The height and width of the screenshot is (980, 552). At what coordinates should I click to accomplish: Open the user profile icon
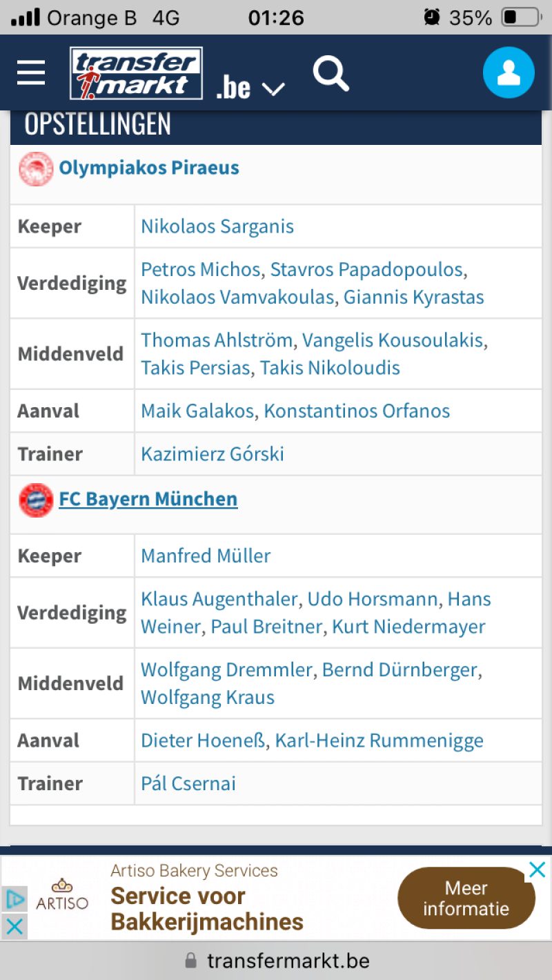(509, 72)
